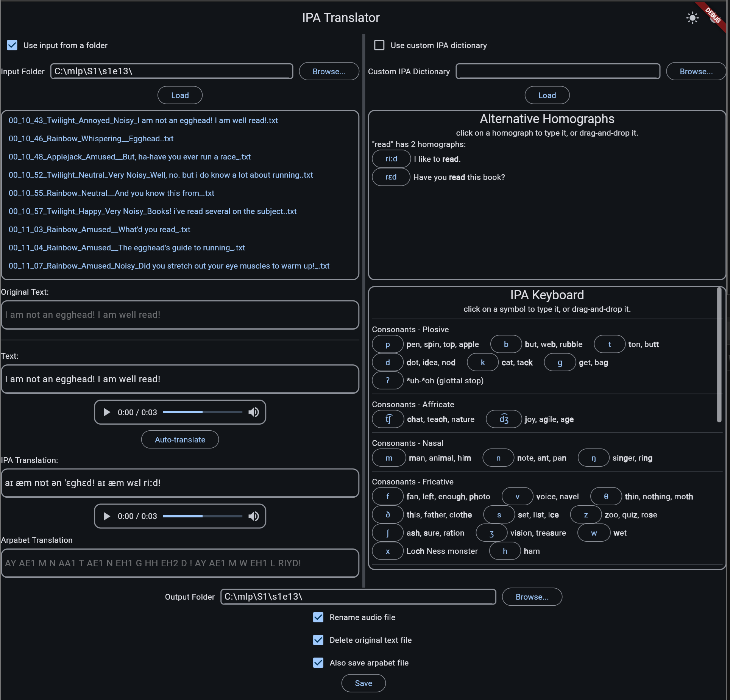Click Browse next to Output Folder

(x=532, y=597)
